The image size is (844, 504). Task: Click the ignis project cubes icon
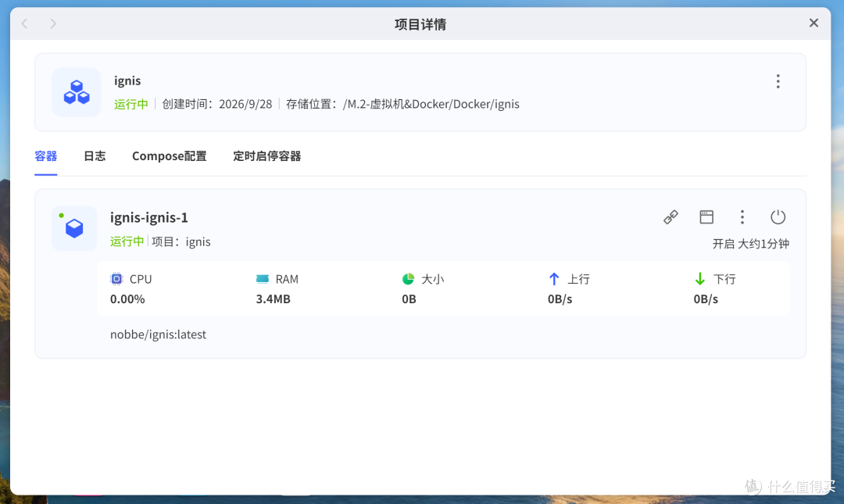click(77, 92)
